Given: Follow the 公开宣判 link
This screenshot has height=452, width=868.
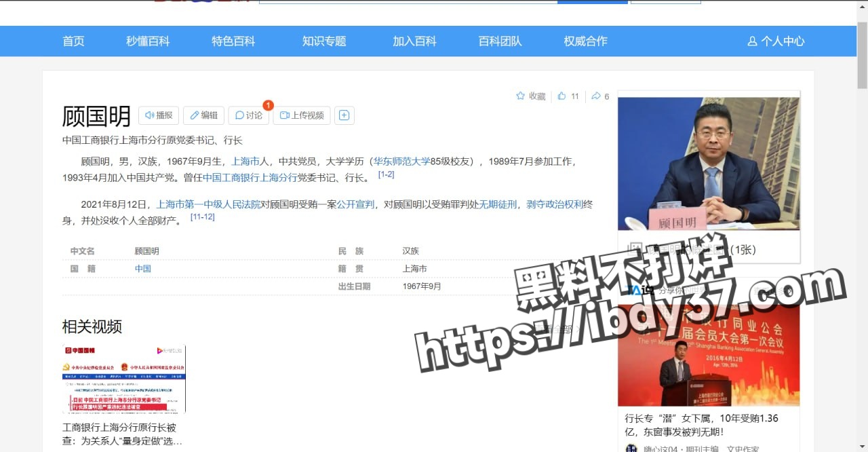Looking at the screenshot, I should 355,204.
